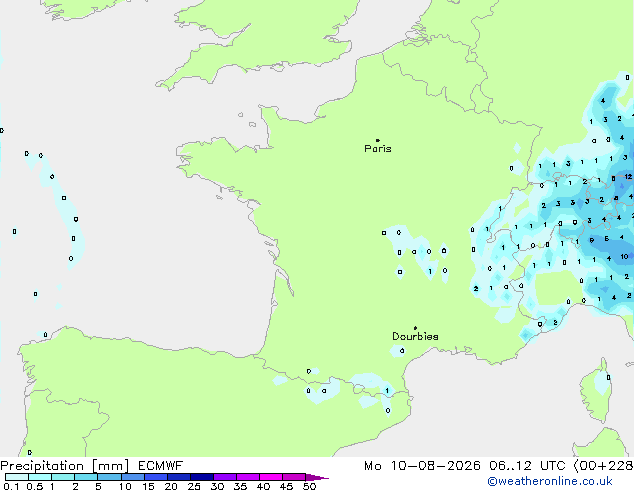Click the 10 mm precipitation value

pyautogui.click(x=625, y=256)
